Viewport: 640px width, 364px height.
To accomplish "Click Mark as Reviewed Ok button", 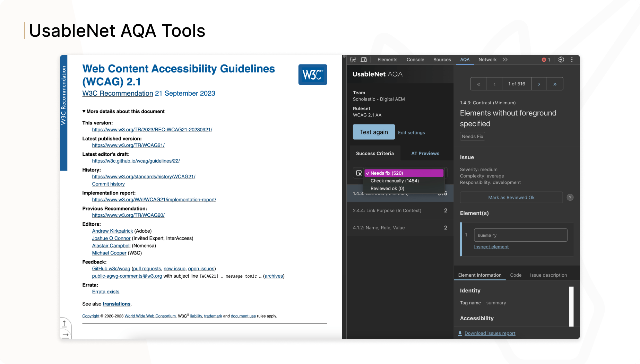I will [511, 198].
